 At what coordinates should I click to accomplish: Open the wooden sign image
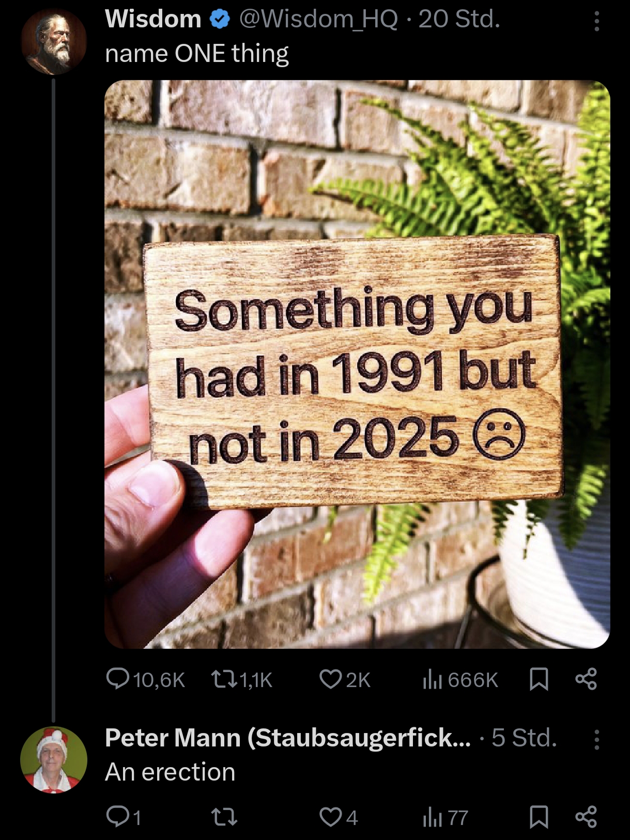pyautogui.click(x=357, y=364)
